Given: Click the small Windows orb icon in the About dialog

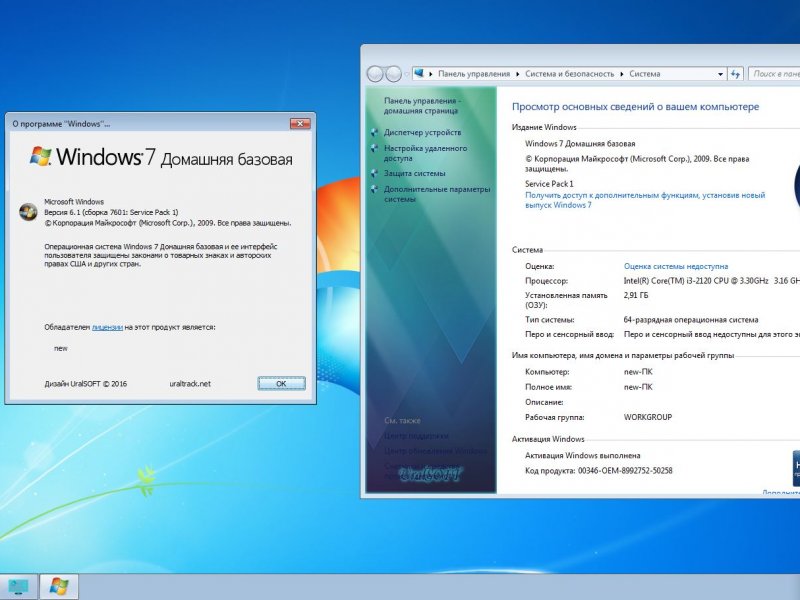Looking at the screenshot, I should click(x=28, y=212).
